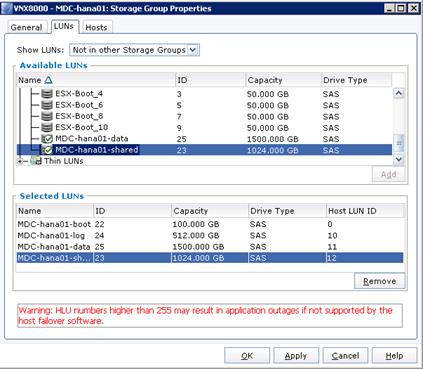423x369 pixels.
Task: Click ID 9 of ESX-Boot_10
Action: click(x=179, y=128)
